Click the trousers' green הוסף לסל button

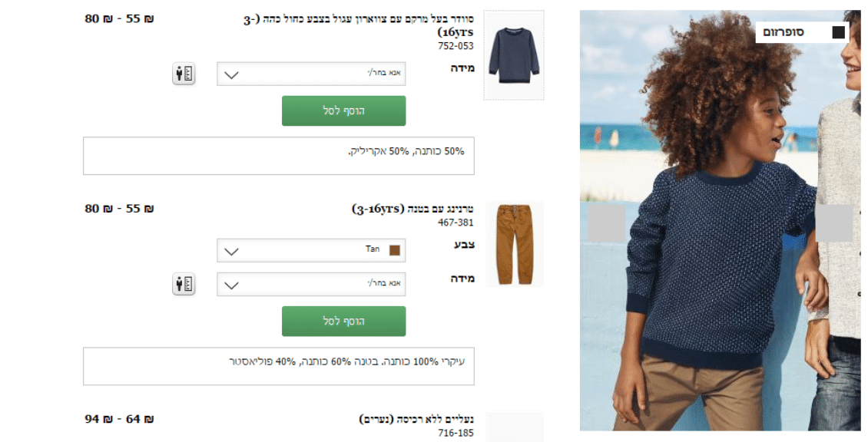tap(344, 321)
